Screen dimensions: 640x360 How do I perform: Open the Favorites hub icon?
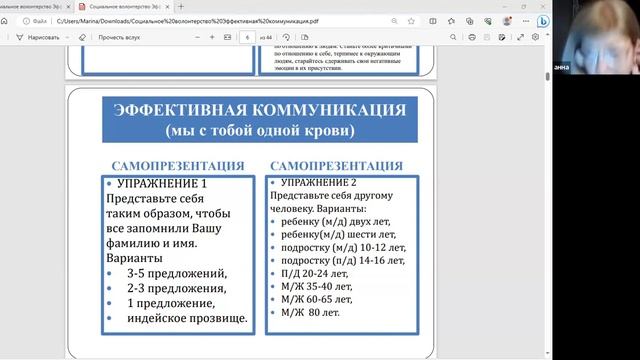coord(451,21)
